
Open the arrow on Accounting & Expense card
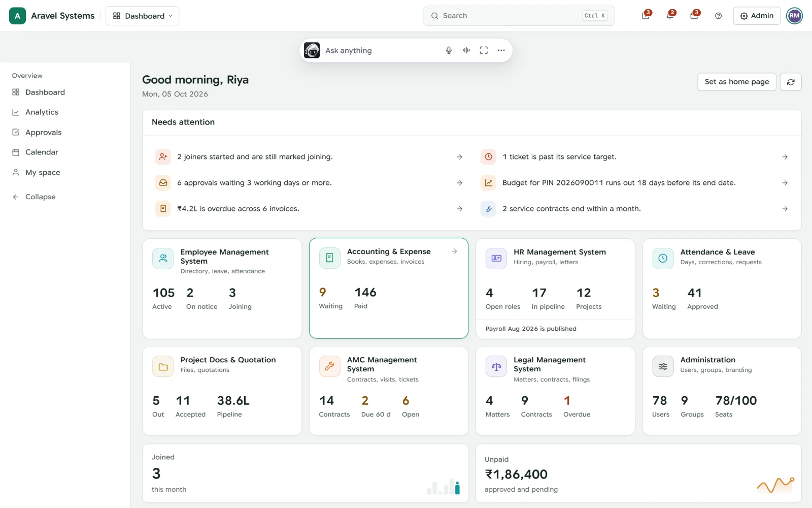[454, 251]
